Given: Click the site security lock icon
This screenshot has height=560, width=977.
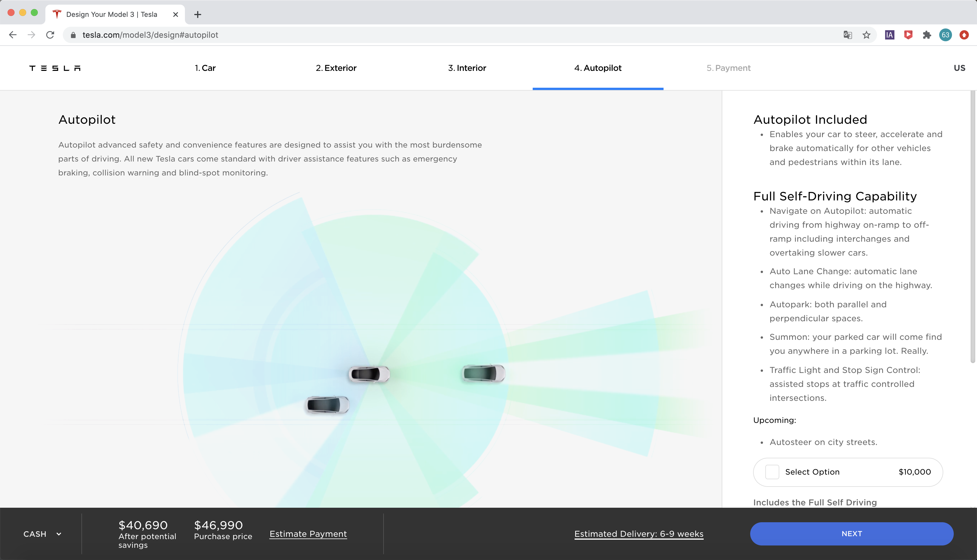Looking at the screenshot, I should 73,35.
